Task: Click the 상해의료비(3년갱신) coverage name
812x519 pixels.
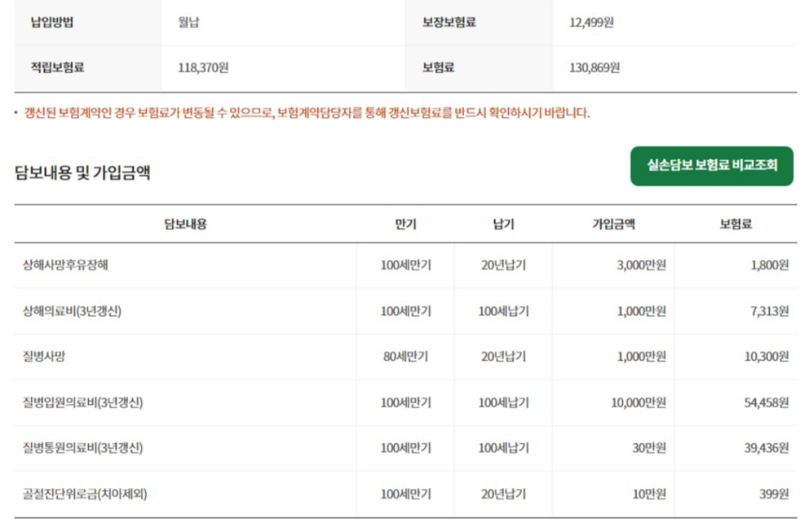Action: click(x=72, y=311)
